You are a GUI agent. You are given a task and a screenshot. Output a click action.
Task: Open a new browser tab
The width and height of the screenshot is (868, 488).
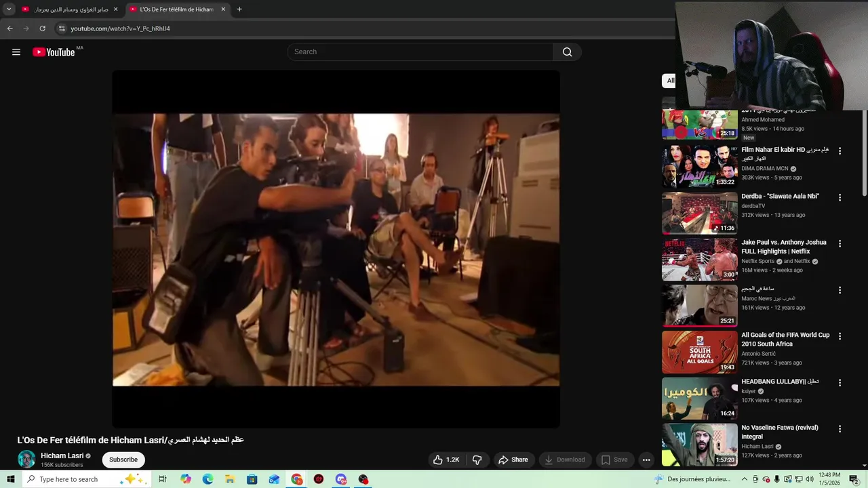click(x=239, y=9)
